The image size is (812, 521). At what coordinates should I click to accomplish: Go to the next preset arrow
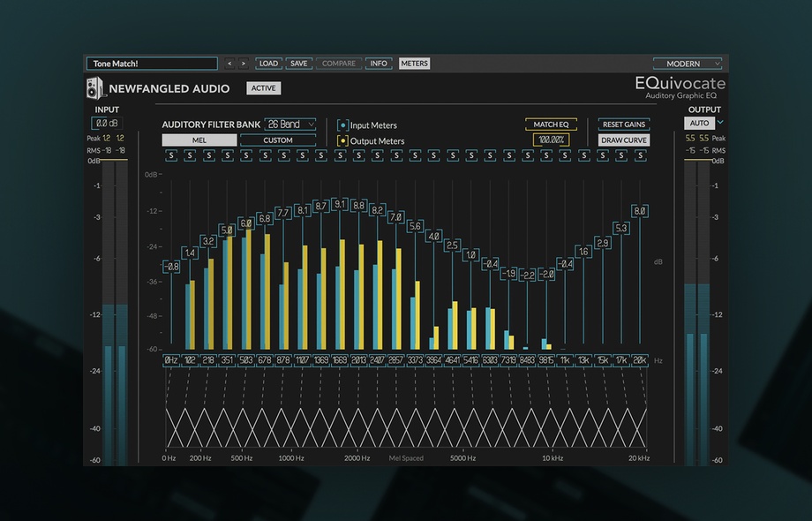[244, 64]
